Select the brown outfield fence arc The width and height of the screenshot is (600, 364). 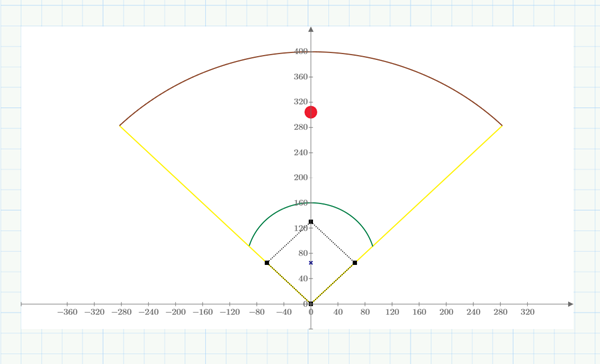coord(311,52)
